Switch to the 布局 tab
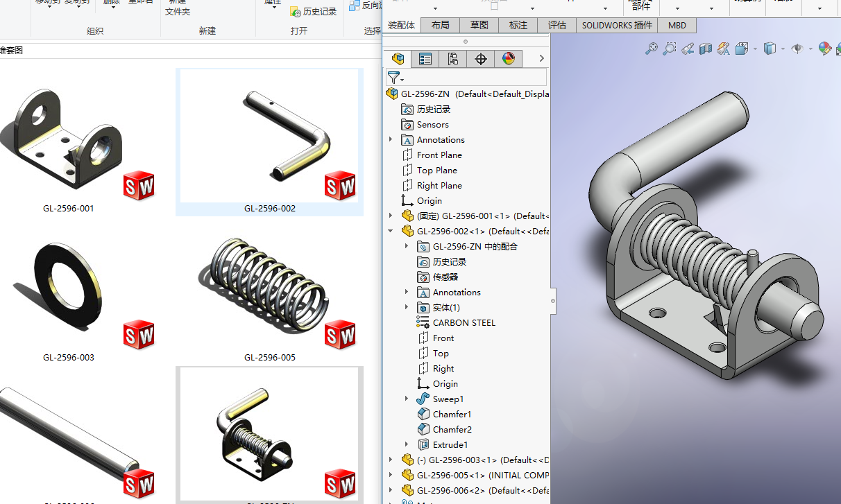The image size is (841, 504). click(x=440, y=25)
